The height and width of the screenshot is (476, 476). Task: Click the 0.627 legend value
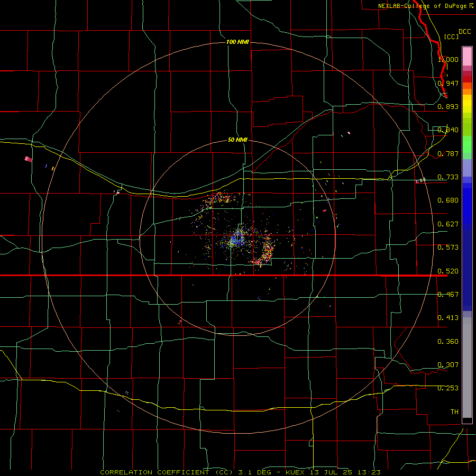tap(448, 224)
